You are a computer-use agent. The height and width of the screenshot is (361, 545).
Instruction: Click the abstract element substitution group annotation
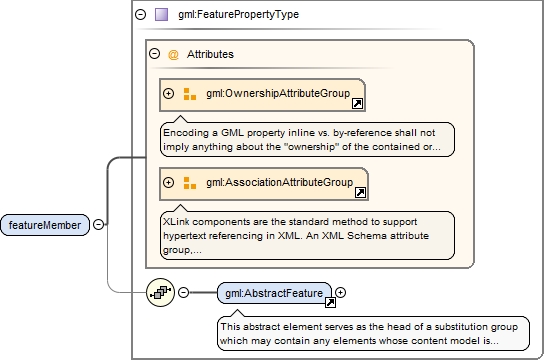tap(373, 333)
